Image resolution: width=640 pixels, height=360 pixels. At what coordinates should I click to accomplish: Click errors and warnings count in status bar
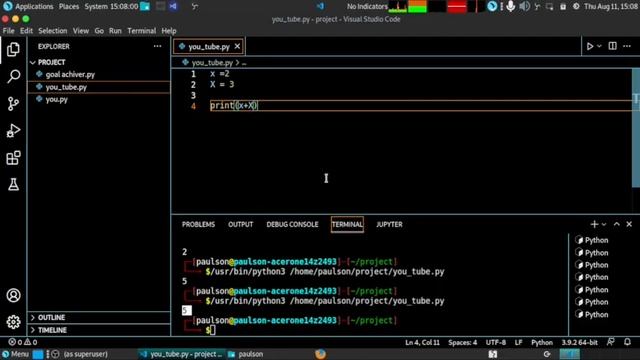click(x=23, y=342)
